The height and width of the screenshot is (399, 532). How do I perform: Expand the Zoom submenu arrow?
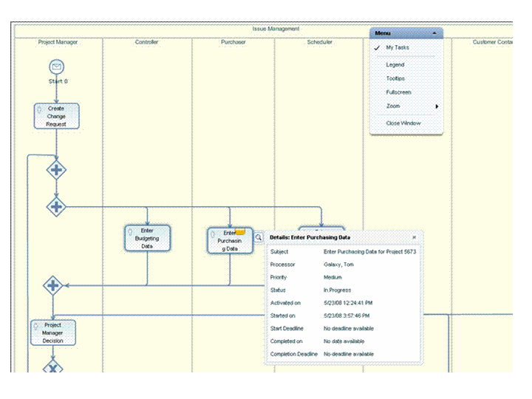[437, 106]
